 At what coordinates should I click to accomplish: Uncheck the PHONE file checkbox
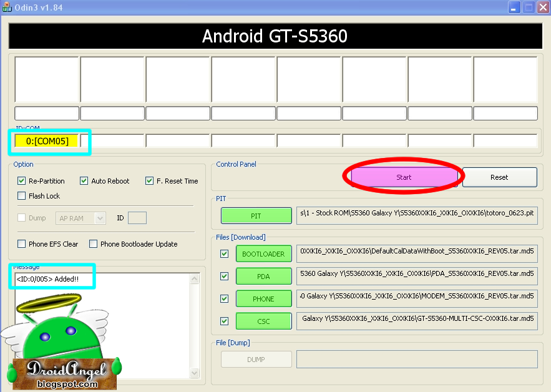[224, 298]
